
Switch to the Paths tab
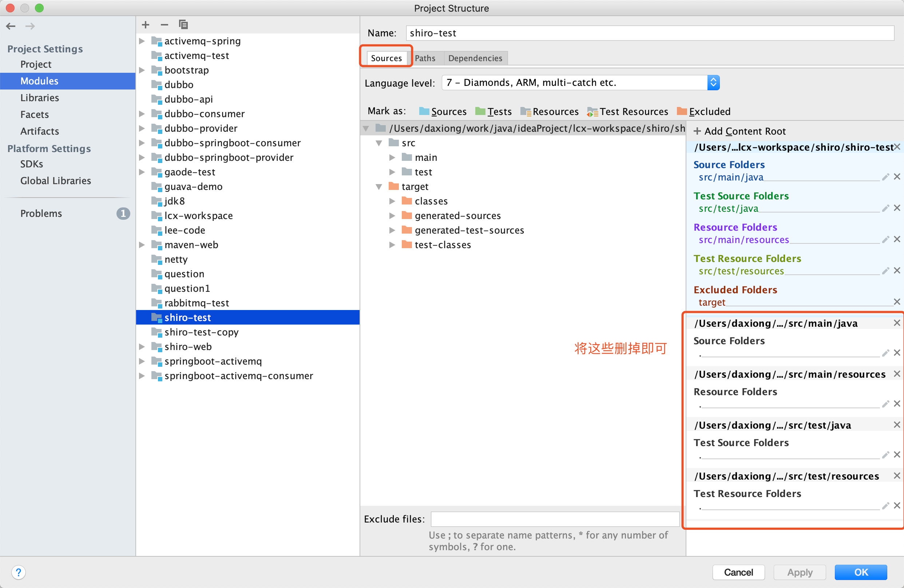click(x=425, y=58)
